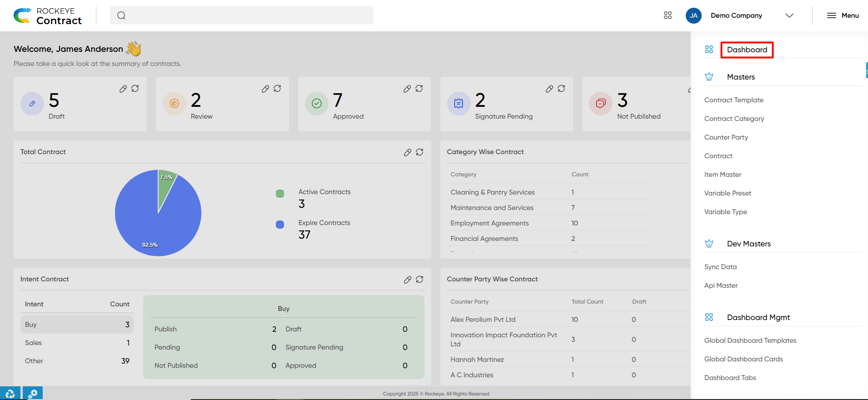Edit the Review card with pencil icon
Screen dimensions: 868x400
(x=265, y=89)
